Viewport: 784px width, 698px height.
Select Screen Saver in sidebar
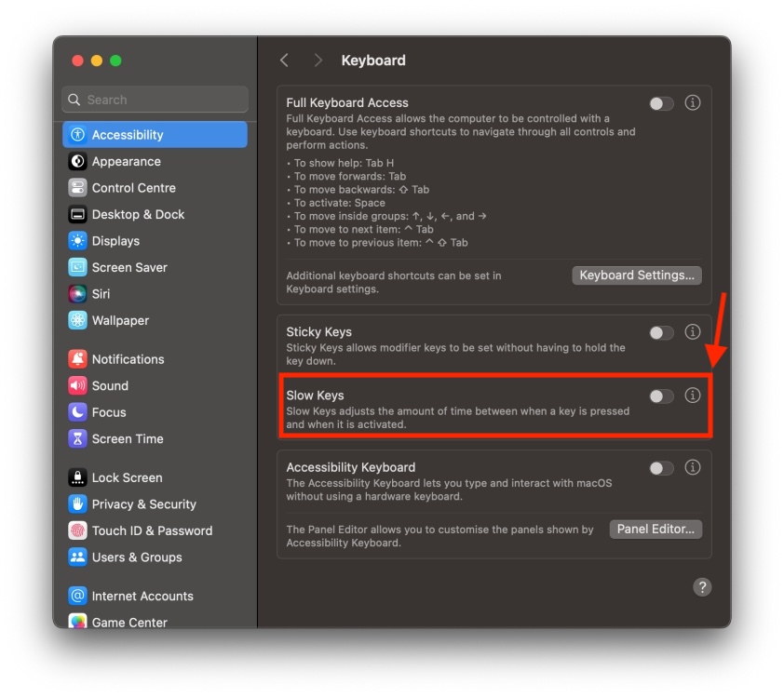(155, 267)
